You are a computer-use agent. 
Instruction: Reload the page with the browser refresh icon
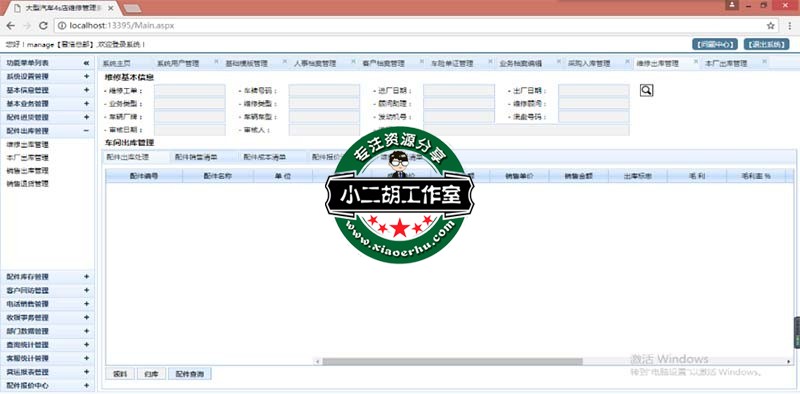coord(43,26)
